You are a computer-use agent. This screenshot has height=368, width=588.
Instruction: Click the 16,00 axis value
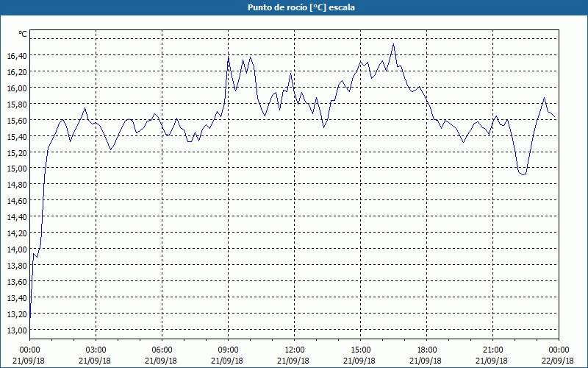pos(17,88)
